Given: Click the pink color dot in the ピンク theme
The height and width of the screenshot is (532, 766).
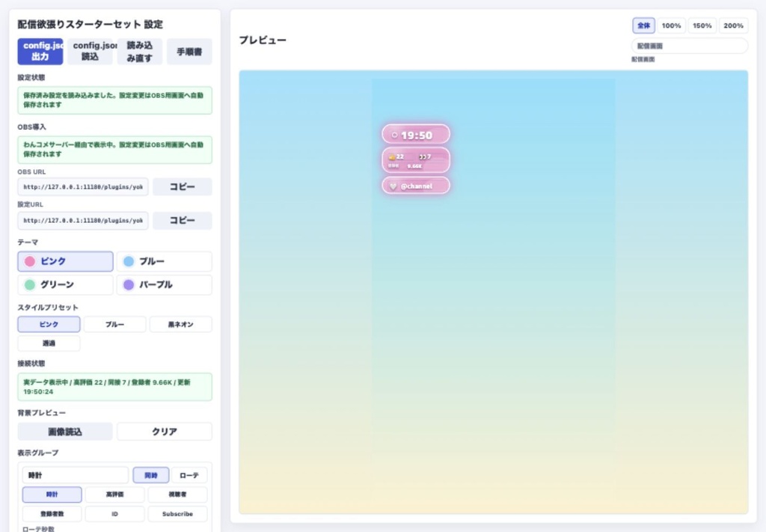Looking at the screenshot, I should (x=30, y=261).
